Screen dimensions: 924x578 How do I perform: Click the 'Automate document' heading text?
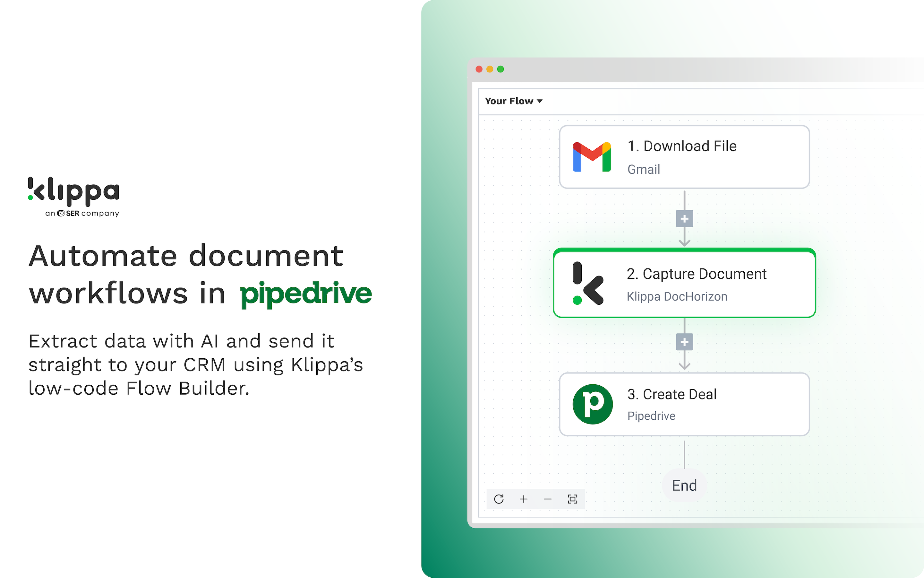(186, 256)
